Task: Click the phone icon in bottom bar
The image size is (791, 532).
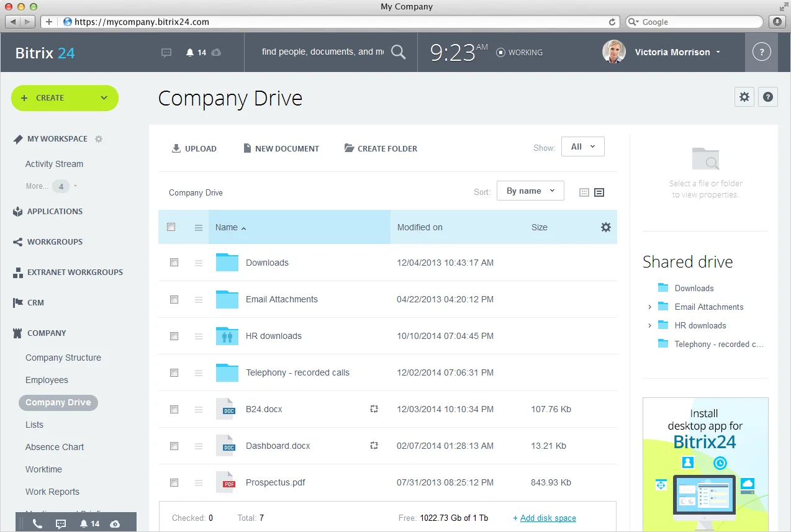Action: 37,523
